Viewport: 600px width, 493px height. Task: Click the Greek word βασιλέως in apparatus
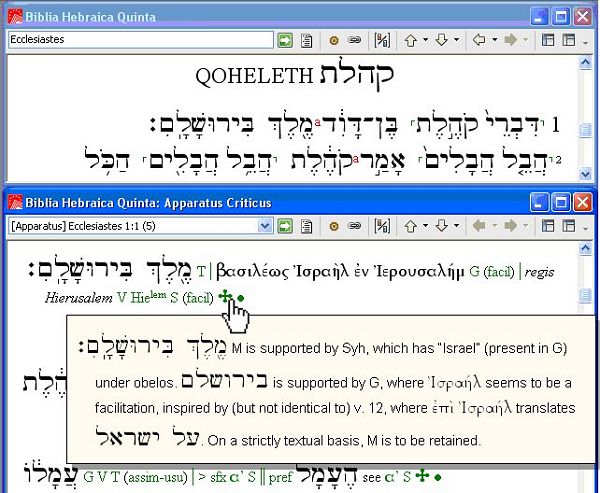click(x=253, y=271)
